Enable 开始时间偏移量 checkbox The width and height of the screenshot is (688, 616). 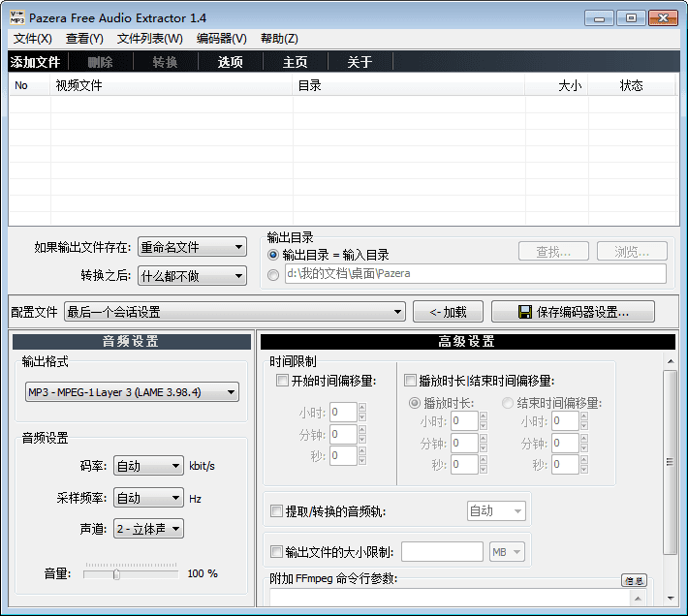click(x=282, y=380)
